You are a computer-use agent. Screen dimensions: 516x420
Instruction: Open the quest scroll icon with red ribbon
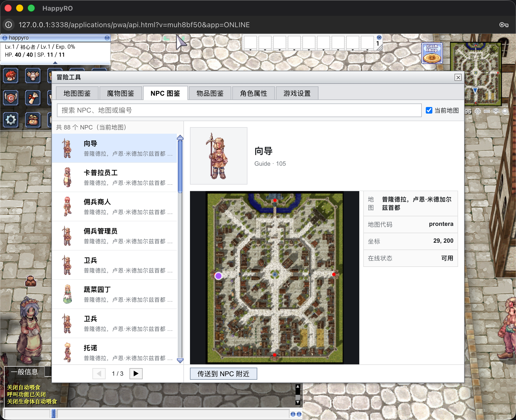(33, 98)
